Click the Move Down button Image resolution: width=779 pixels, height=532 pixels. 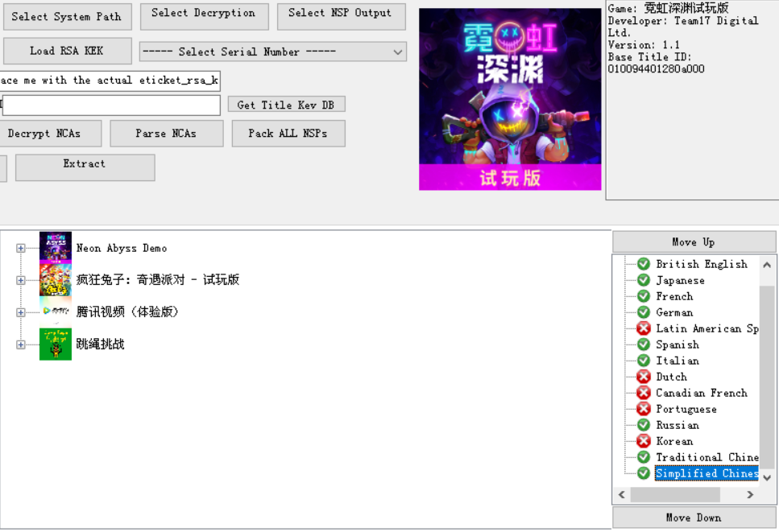tap(694, 518)
